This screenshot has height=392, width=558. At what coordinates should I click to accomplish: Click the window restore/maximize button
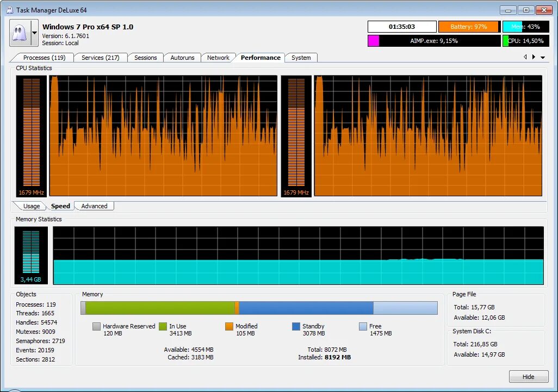[526, 10]
